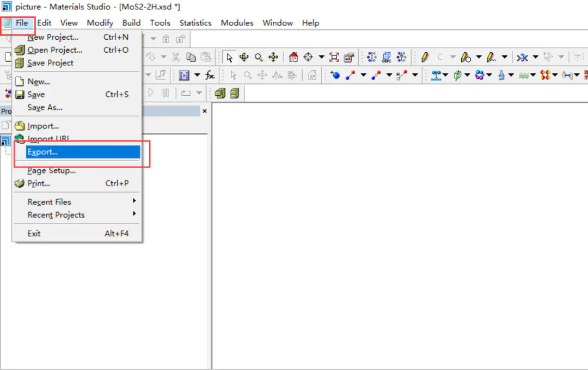Click Page Setup... in the File menu
This screenshot has width=588, height=370.
51,170
